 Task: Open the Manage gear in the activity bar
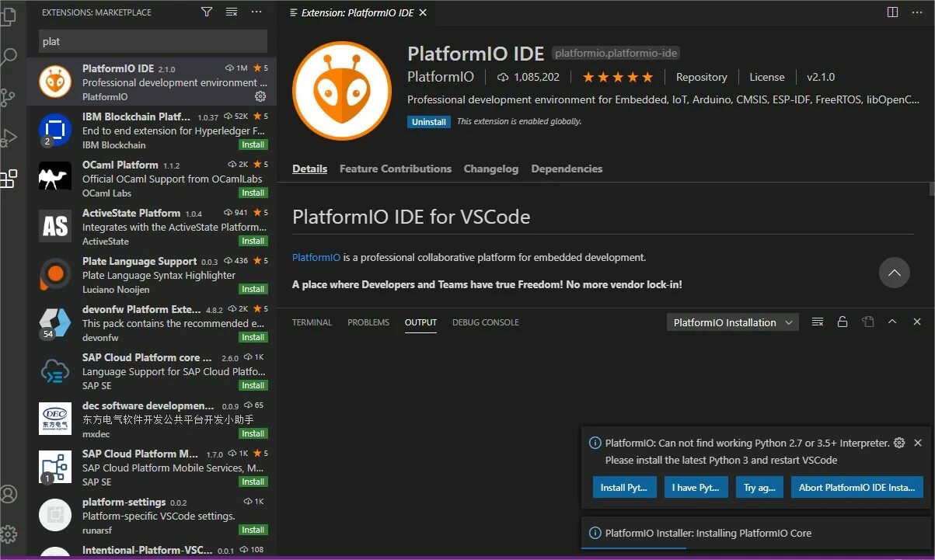click(9, 534)
